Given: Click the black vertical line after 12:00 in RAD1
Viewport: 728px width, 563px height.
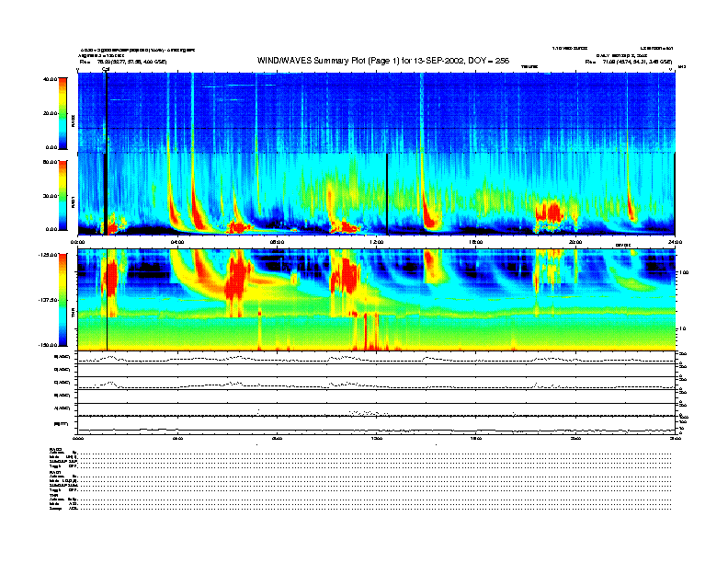Looking at the screenshot, I should (387, 194).
